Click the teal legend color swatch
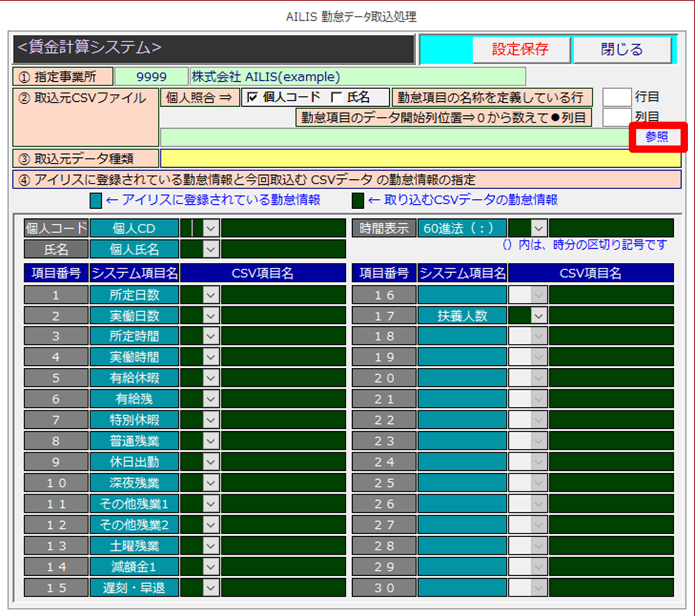Screen dimensions: 695x616 click(96, 201)
